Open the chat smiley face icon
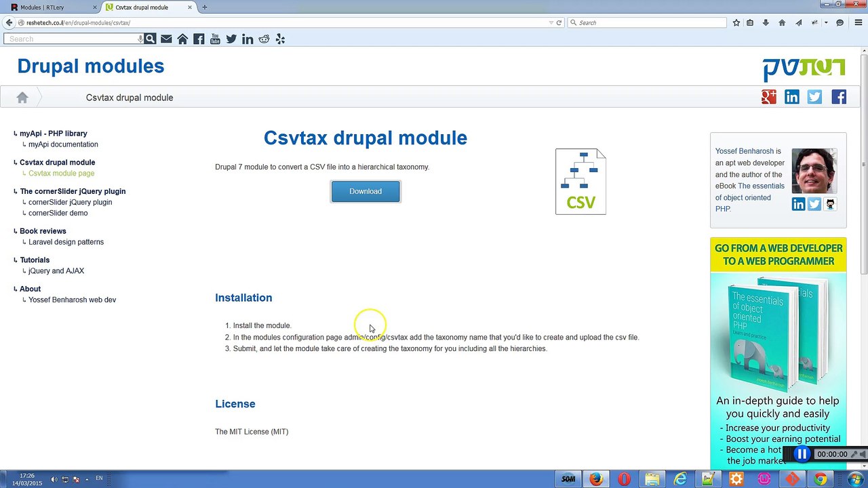Viewport: 868px width, 488px height. coord(840,22)
